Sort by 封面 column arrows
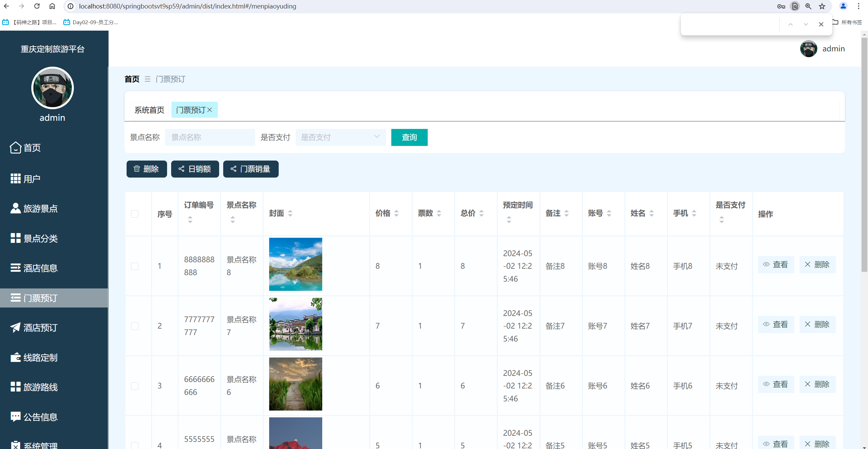This screenshot has width=868, height=449. point(290,213)
